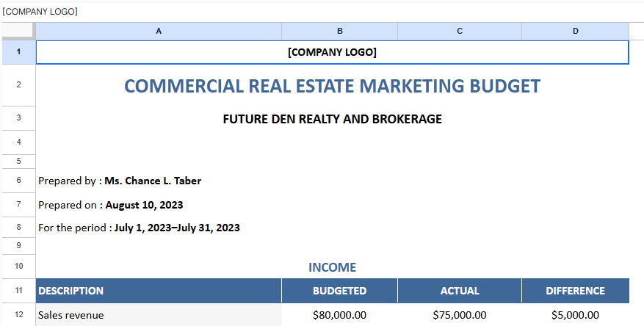
Task: Select the $5,000.00 difference cell
Action: coord(575,315)
